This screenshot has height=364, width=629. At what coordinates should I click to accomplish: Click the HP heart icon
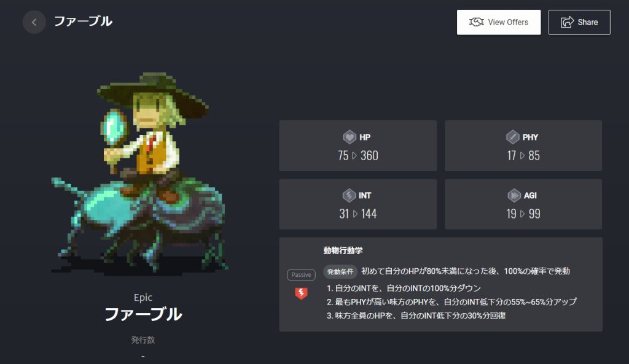pyautogui.click(x=350, y=137)
